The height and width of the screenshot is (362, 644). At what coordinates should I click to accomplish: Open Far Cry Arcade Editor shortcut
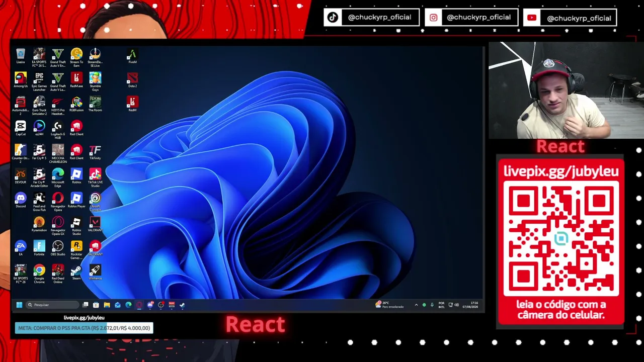click(x=39, y=178)
